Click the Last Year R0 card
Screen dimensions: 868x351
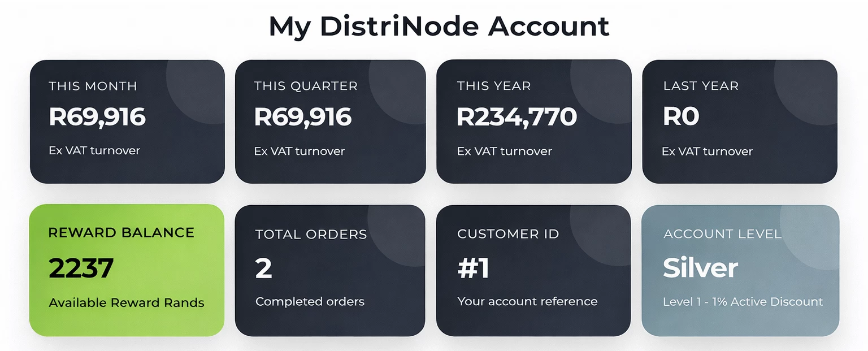click(740, 122)
